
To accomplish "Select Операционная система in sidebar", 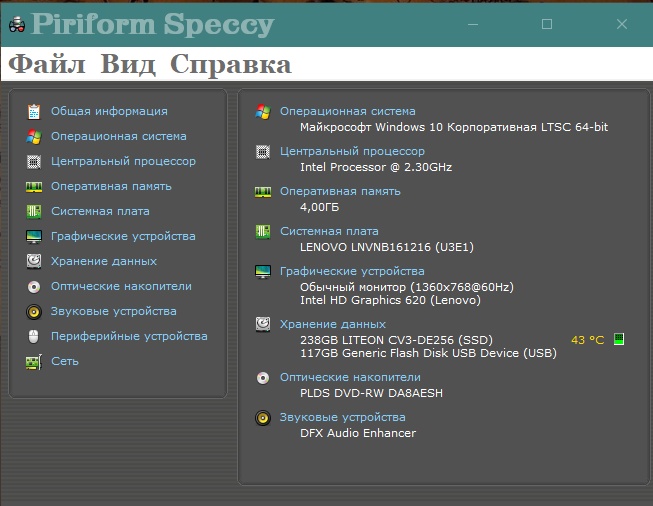I will point(119,136).
